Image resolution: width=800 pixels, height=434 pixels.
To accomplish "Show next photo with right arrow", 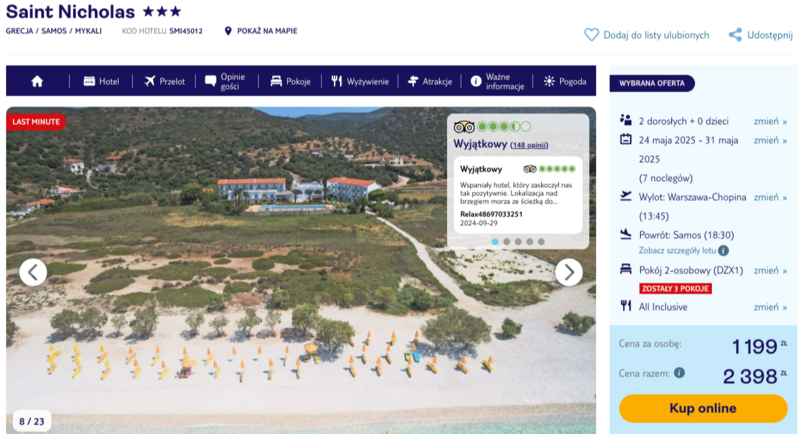I will pos(569,272).
